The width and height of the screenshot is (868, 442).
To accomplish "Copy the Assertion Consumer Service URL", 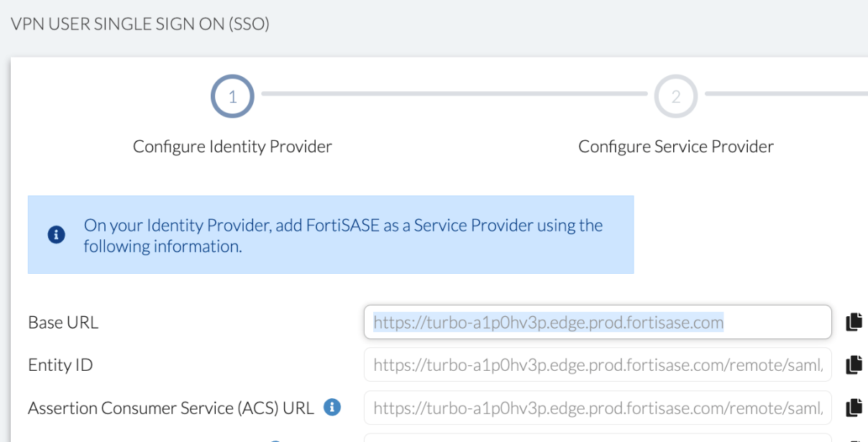I will [x=854, y=408].
